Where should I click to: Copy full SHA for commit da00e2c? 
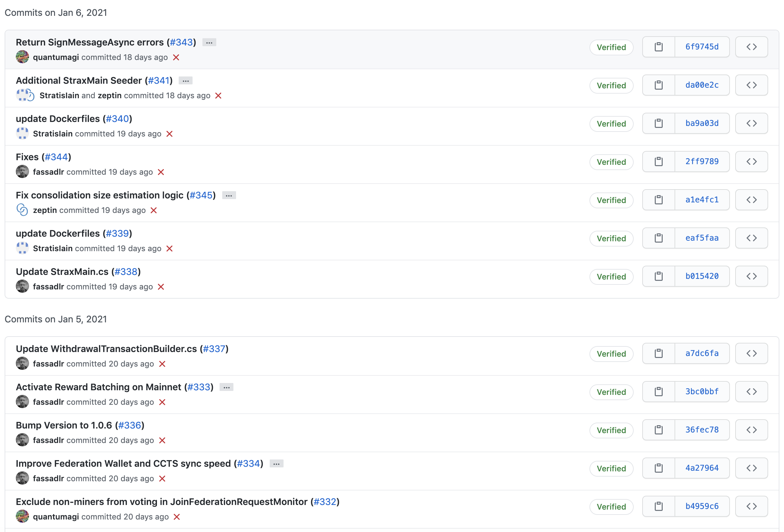pyautogui.click(x=658, y=85)
